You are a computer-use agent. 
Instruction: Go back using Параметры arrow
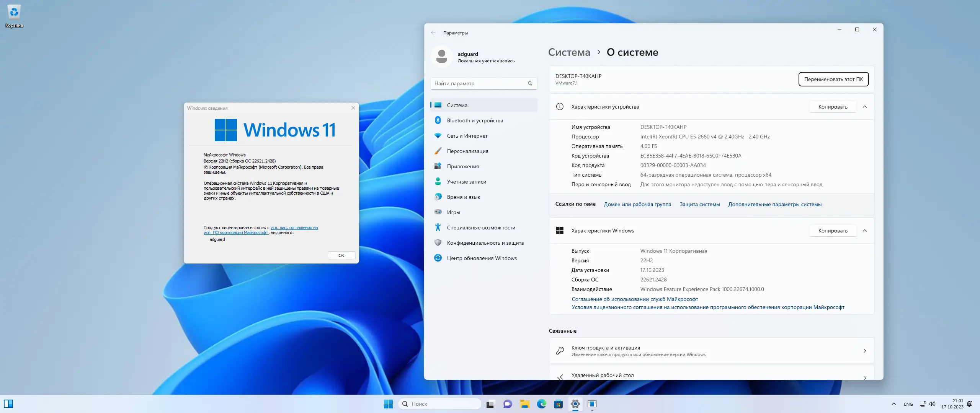[433, 33]
